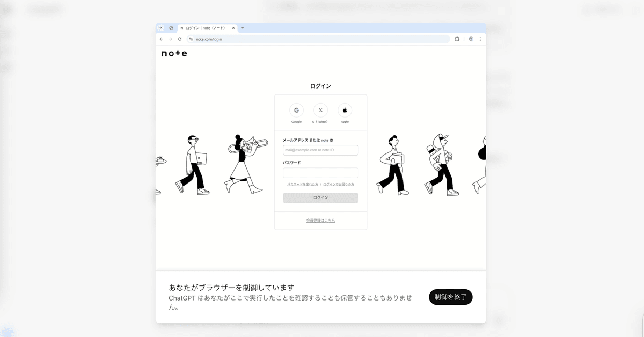Open a new tab with plus button
Image resolution: width=644 pixels, height=337 pixels.
click(x=243, y=28)
